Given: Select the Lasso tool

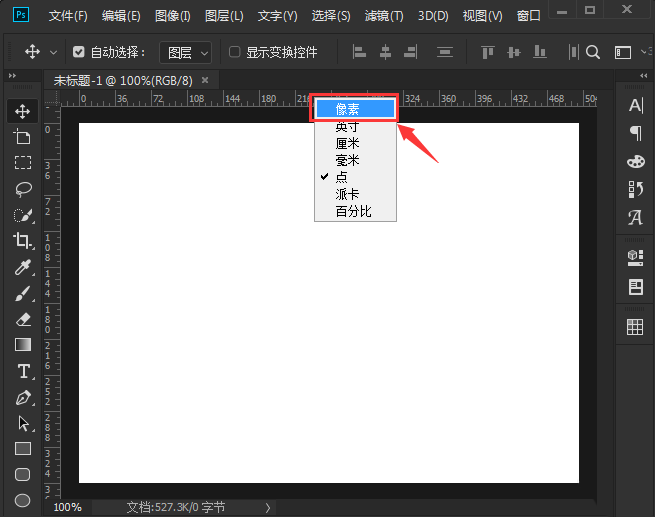Looking at the screenshot, I should [23, 189].
